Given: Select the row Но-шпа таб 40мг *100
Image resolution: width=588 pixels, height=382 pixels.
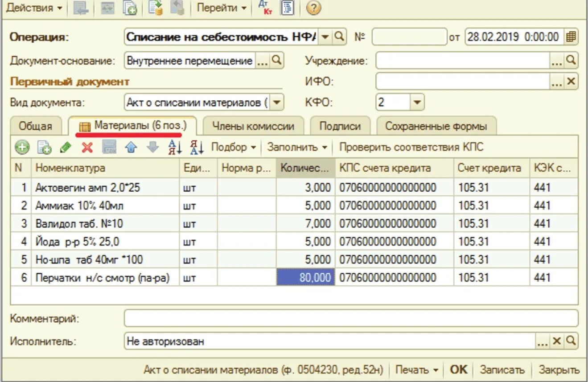Looking at the screenshot, I should pyautogui.click(x=294, y=259).
